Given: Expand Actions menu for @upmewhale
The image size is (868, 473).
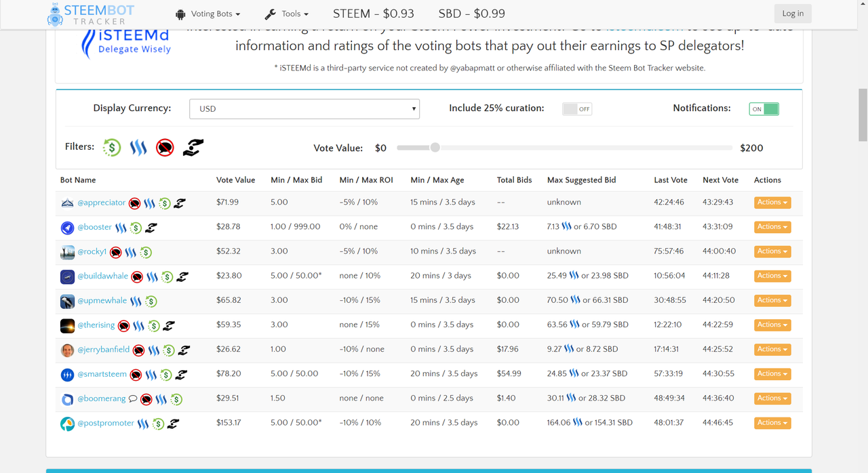Looking at the screenshot, I should (x=772, y=300).
